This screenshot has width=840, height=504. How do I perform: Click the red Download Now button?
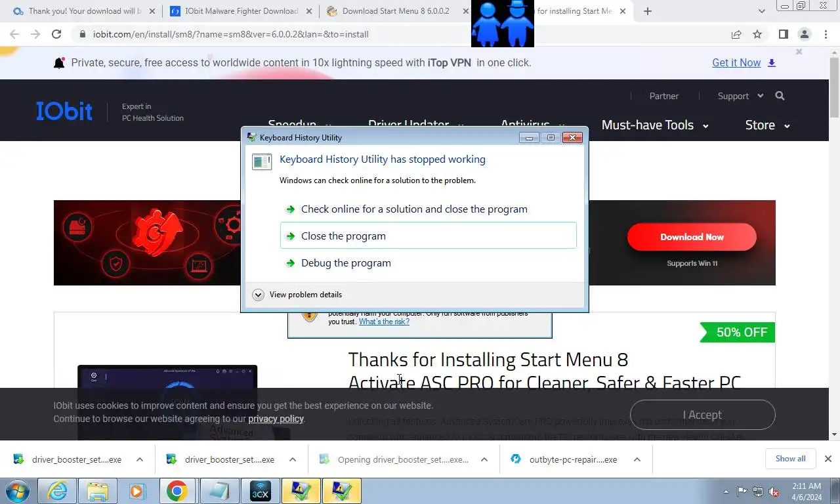(x=692, y=237)
